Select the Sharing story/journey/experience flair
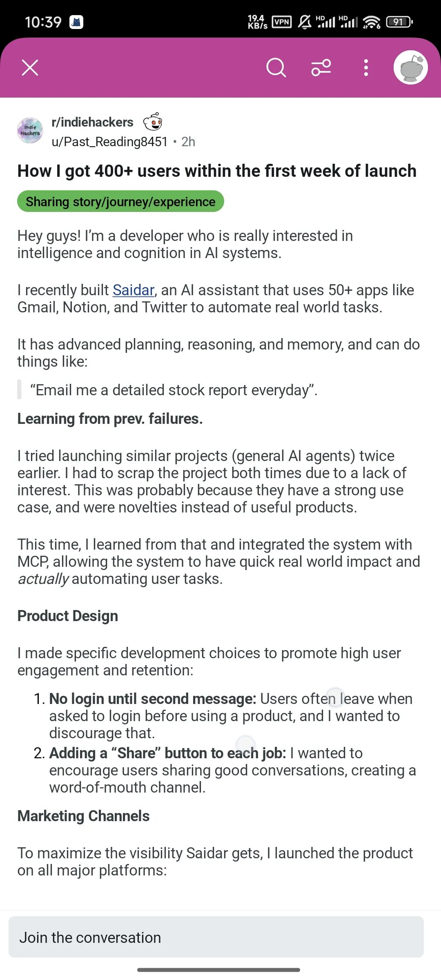Viewport: 441px width, 980px height. [x=120, y=201]
